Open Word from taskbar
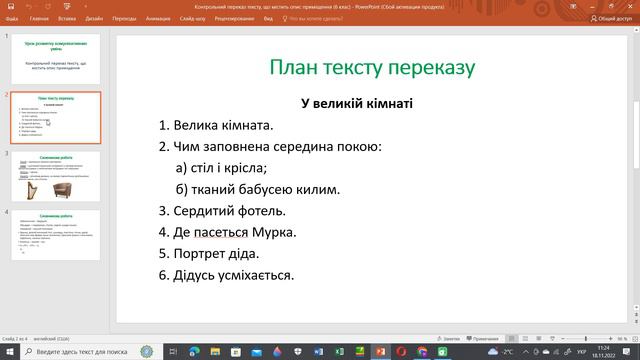This screenshot has width=640, height=360. (x=318, y=351)
